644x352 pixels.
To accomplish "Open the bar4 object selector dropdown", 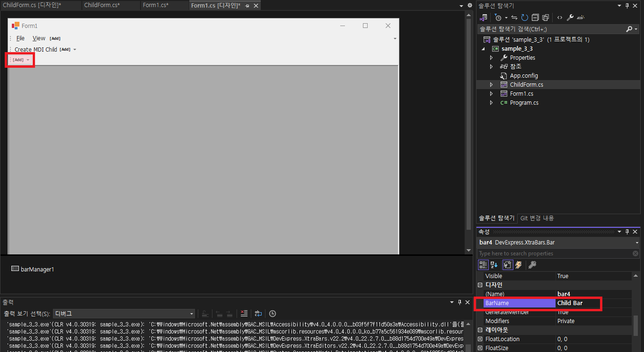I will pyautogui.click(x=636, y=243).
